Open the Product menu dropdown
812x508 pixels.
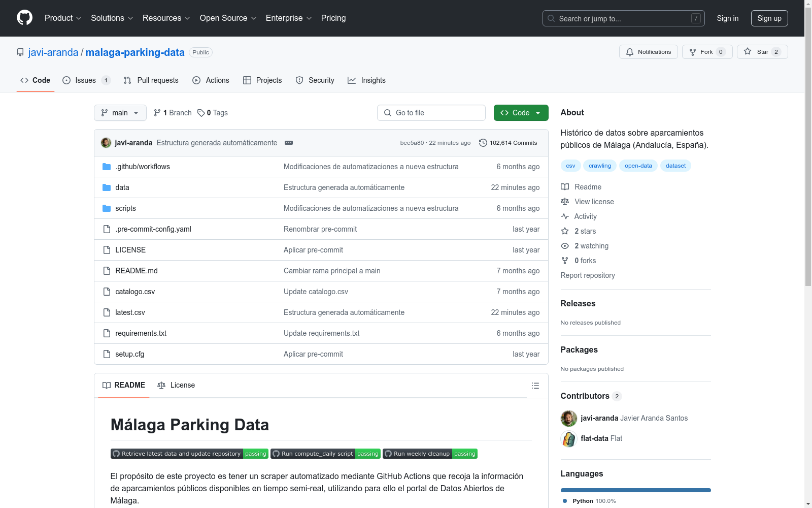pyautogui.click(x=63, y=18)
